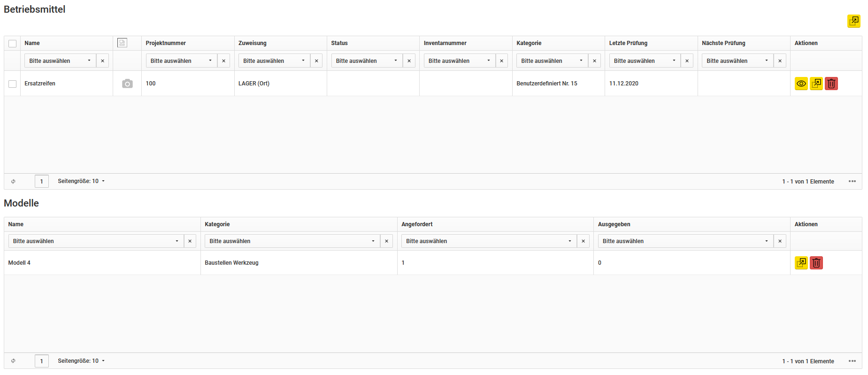The width and height of the screenshot is (868, 375).
Task: Clear Modelle Kategorie filter
Action: [x=387, y=241]
